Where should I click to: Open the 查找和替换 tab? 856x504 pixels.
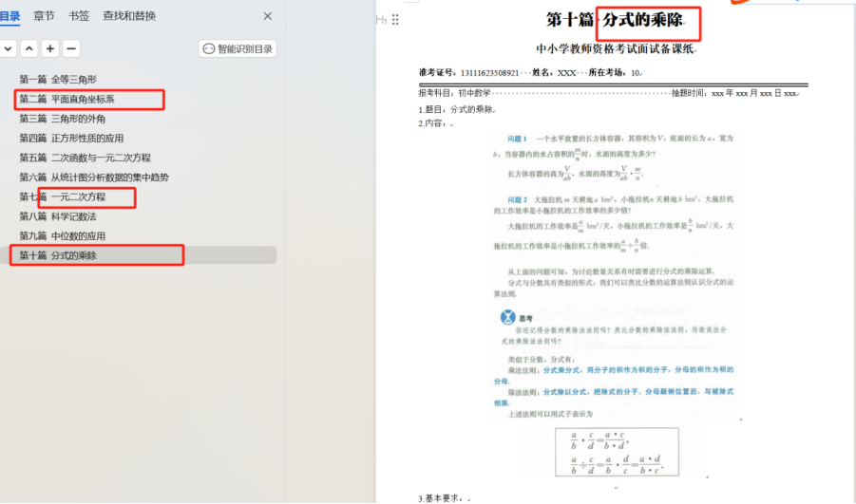point(129,16)
